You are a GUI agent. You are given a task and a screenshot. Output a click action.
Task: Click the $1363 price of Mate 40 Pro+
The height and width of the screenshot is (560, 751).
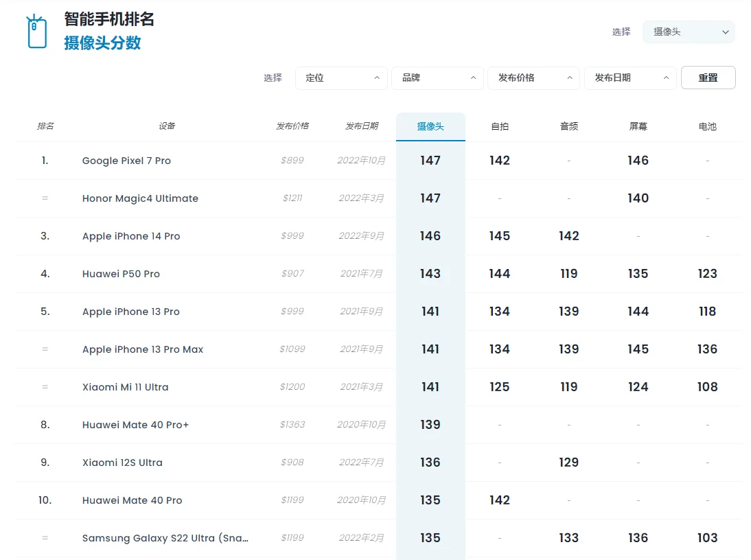292,425
